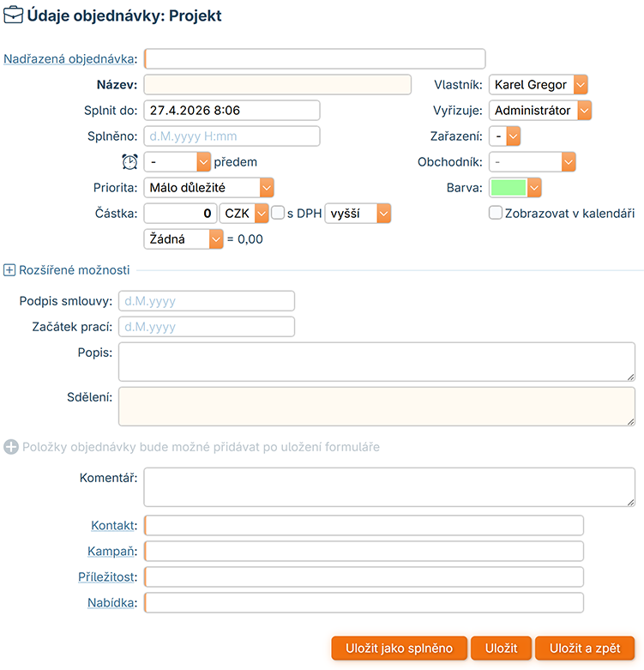This screenshot has width=644, height=670.
Task: Click into the Popis text area
Action: [x=376, y=362]
